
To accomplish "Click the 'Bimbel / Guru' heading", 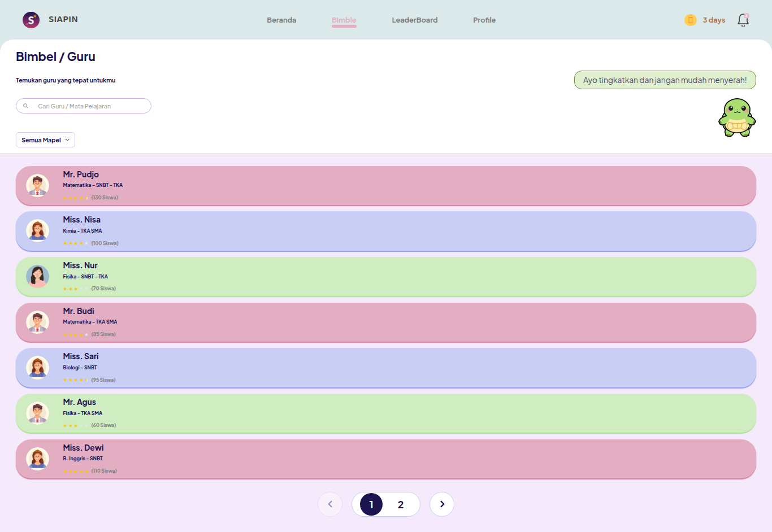I will point(55,57).
